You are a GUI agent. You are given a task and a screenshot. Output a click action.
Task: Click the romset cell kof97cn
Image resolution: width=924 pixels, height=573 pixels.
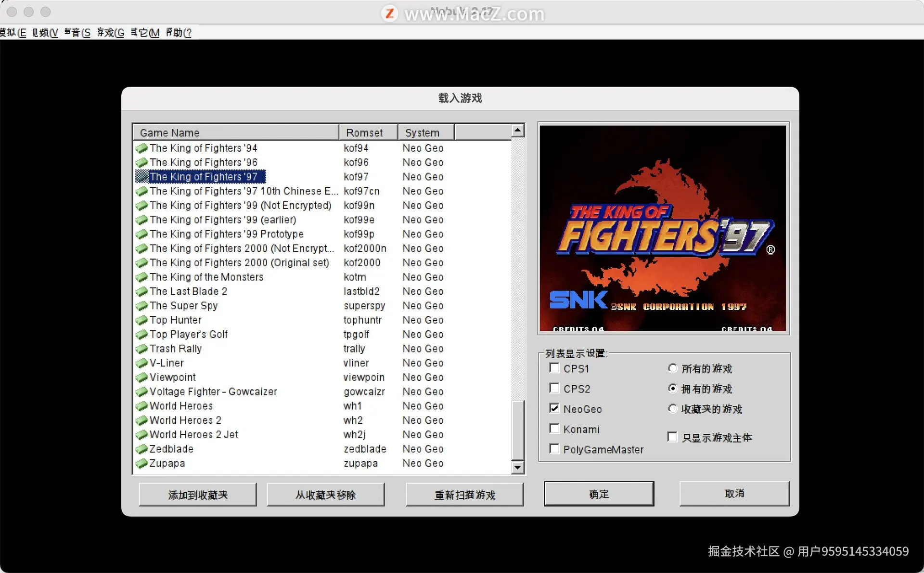point(361,191)
